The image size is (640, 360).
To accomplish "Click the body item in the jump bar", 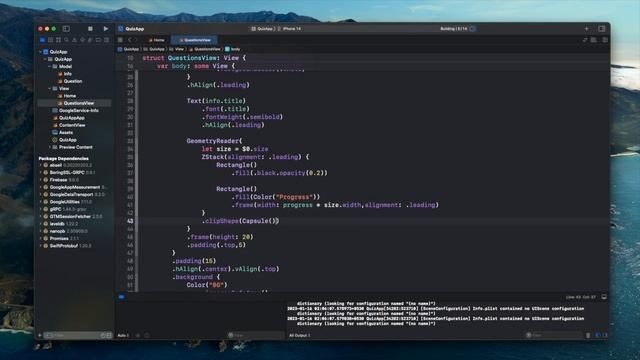I will coord(233,49).
